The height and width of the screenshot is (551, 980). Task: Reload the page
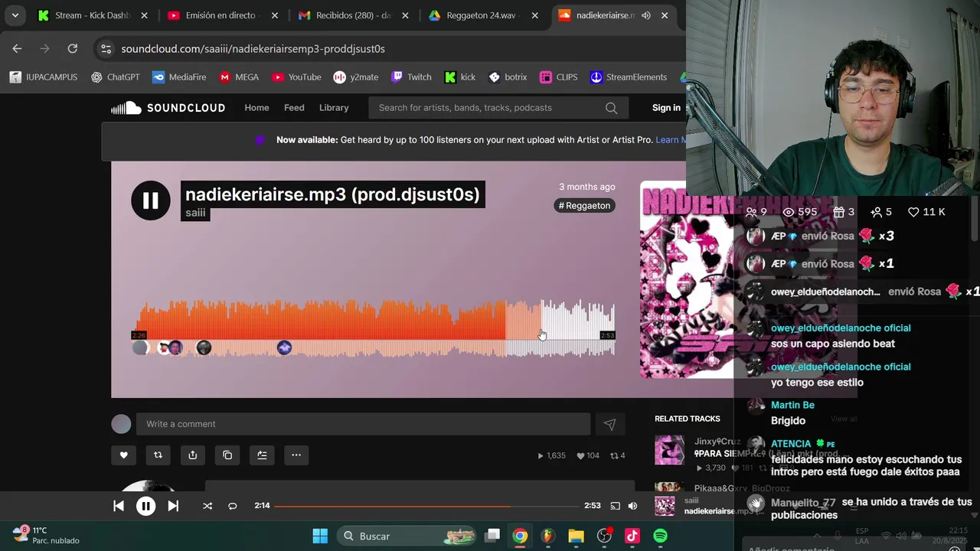pyautogui.click(x=72, y=48)
